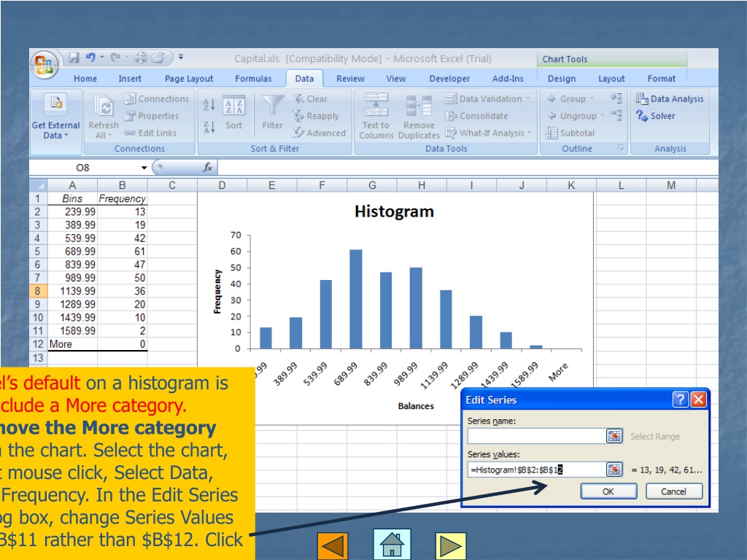This screenshot has width=747, height=560.
Task: Click the Balances axis title
Action: (x=416, y=405)
